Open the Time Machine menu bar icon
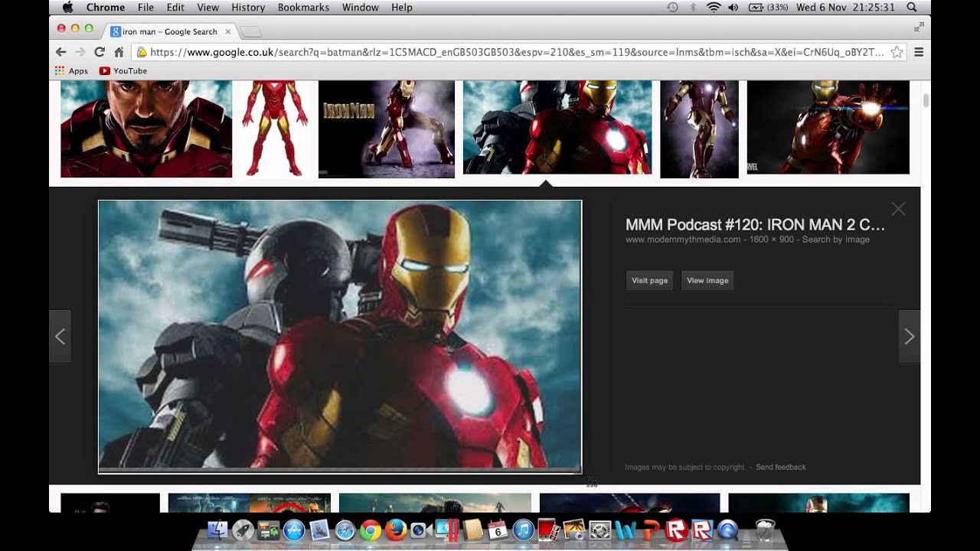Screen dimensions: 980x551 (x=672, y=7)
